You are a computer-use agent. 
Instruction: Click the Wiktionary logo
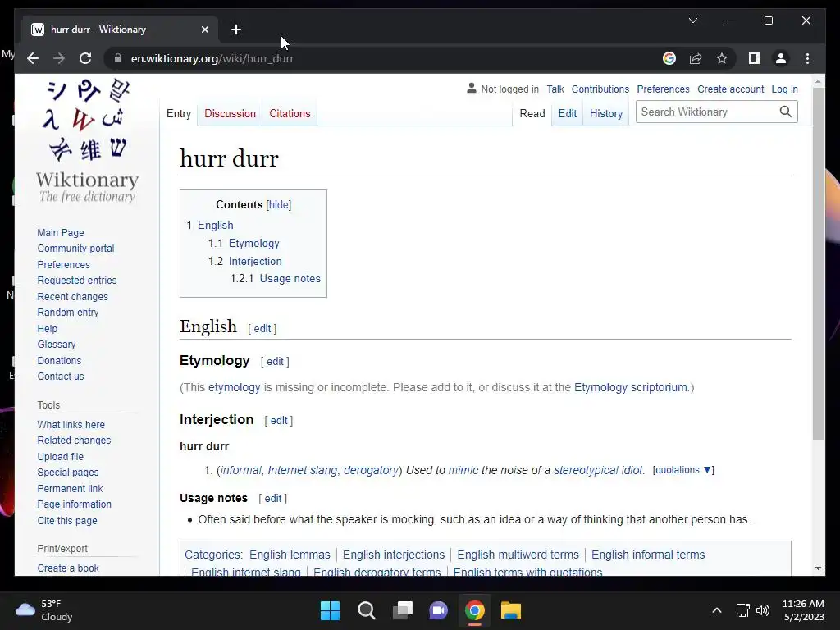click(x=87, y=141)
